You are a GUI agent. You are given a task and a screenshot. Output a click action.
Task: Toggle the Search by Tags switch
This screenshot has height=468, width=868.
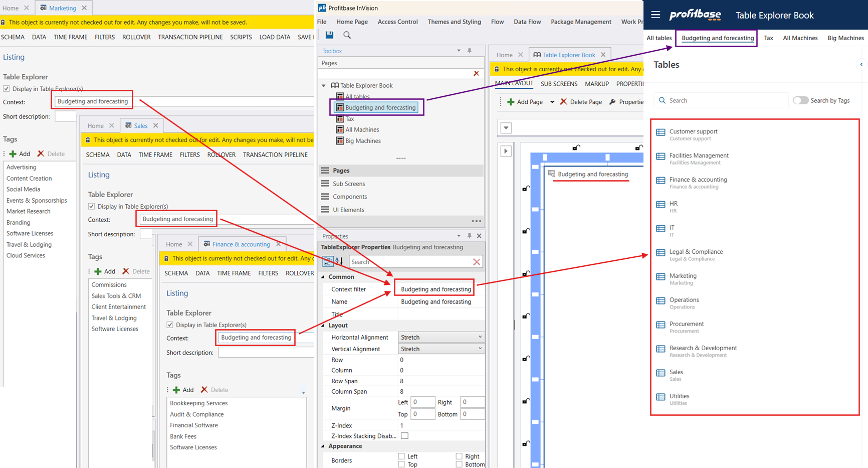pos(800,100)
